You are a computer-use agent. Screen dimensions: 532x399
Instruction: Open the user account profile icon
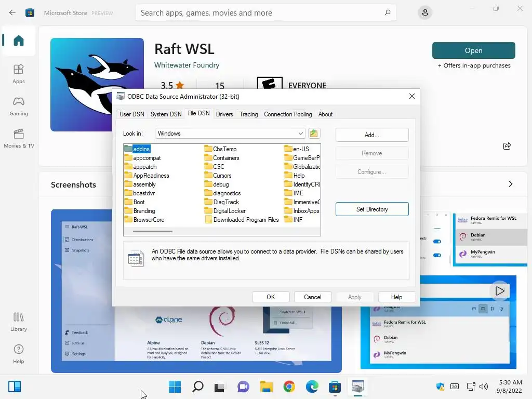(425, 13)
